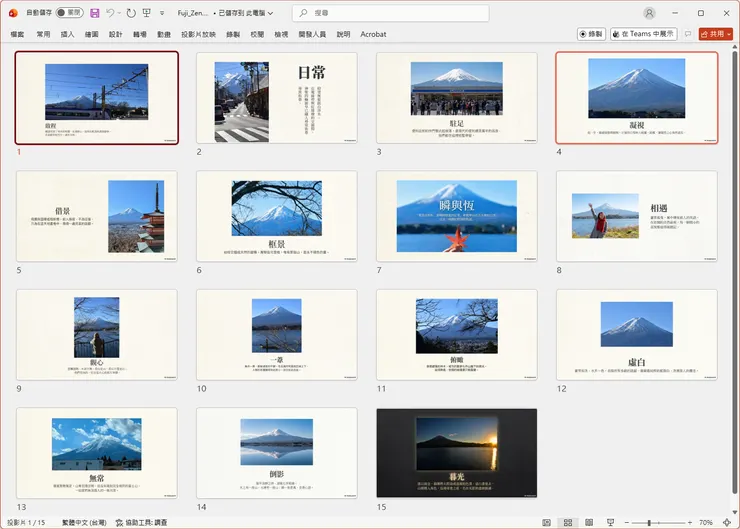The image size is (740, 529).
Task: Select the Slide Sorter view icon
Action: [566, 522]
